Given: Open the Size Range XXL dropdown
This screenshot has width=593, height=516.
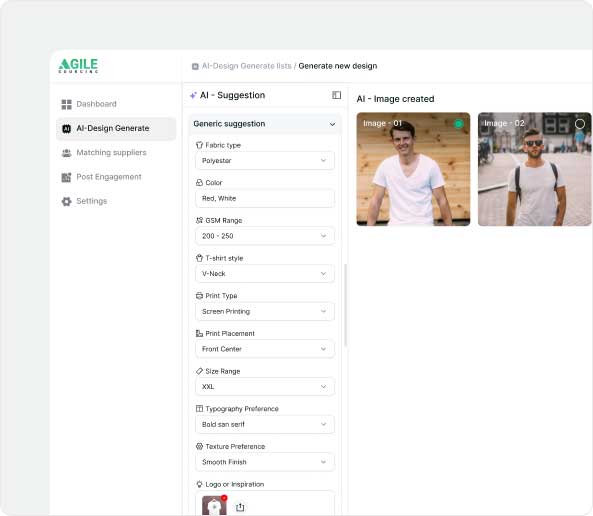Looking at the screenshot, I should (x=265, y=387).
